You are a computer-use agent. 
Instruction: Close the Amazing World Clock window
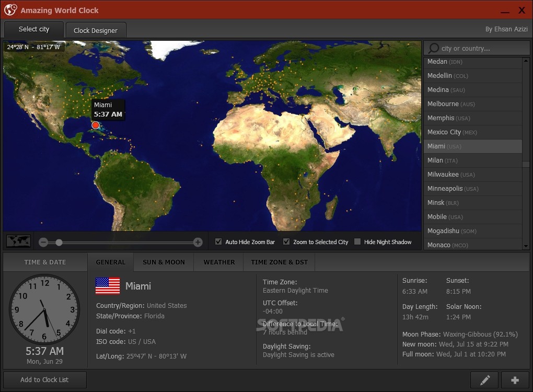point(522,10)
